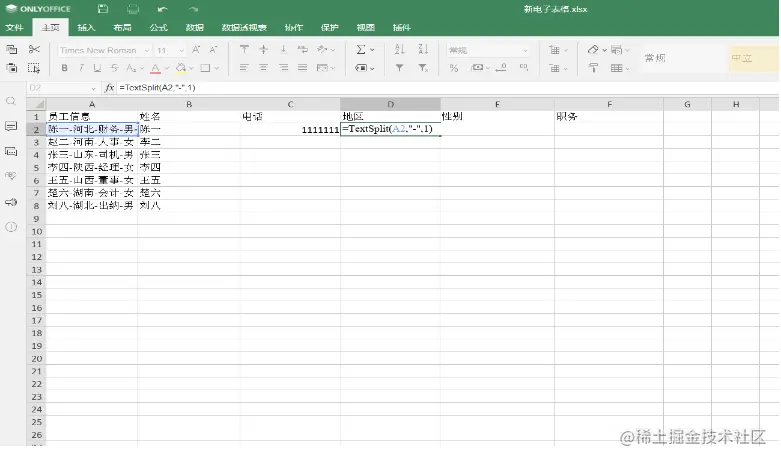Toggle underline formatting
The height and width of the screenshot is (461, 781).
97,68
